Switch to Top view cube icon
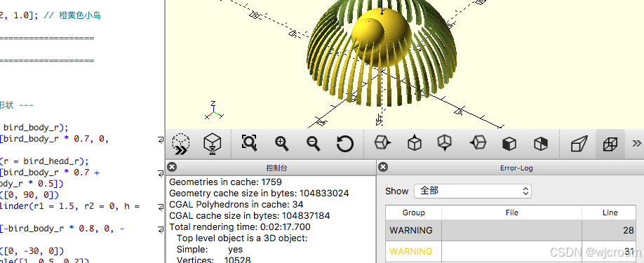The width and height of the screenshot is (644, 263). point(414,143)
